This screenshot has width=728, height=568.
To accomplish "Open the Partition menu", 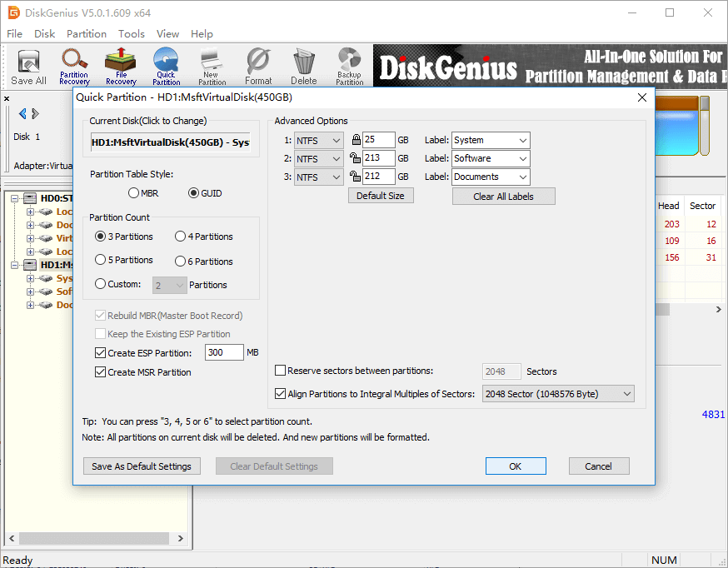I will pos(87,34).
